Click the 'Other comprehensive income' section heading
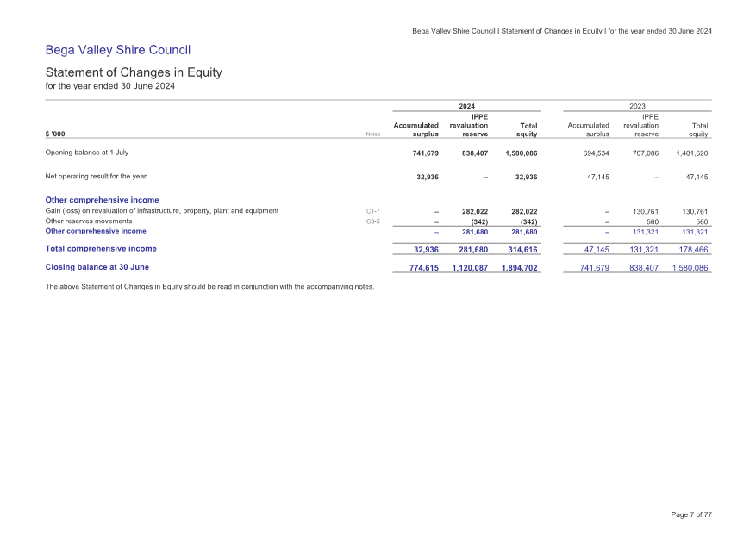 103,200
